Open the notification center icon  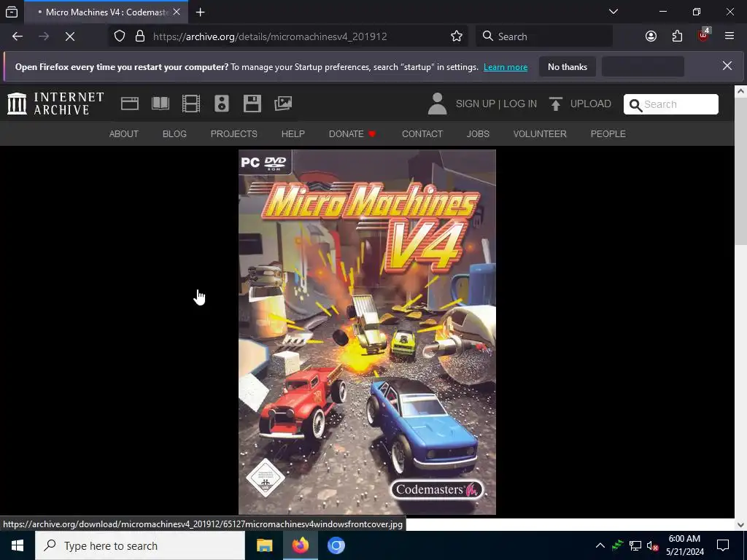tap(723, 545)
